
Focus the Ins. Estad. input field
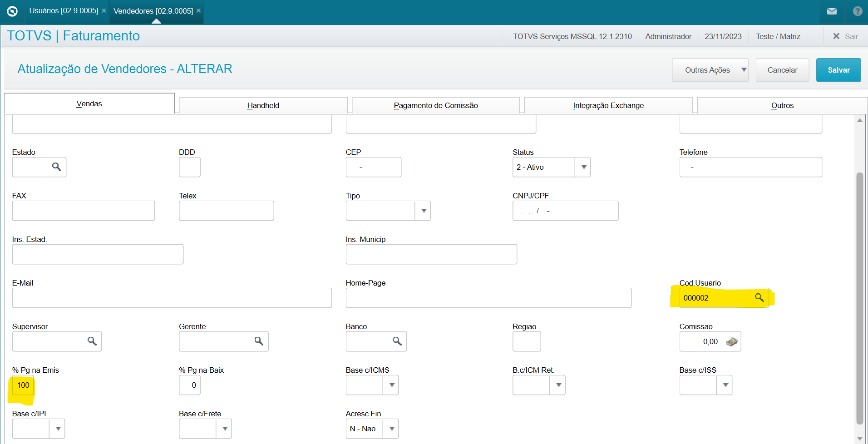click(x=98, y=254)
